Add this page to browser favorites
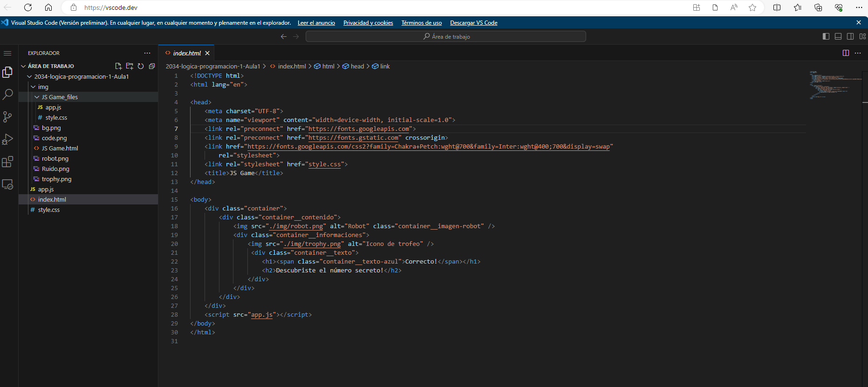 [752, 7]
